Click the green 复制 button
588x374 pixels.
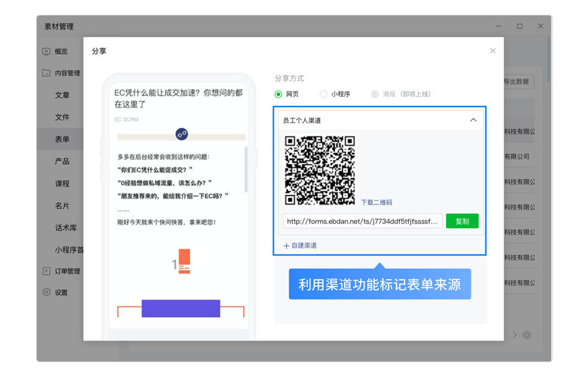tap(462, 221)
